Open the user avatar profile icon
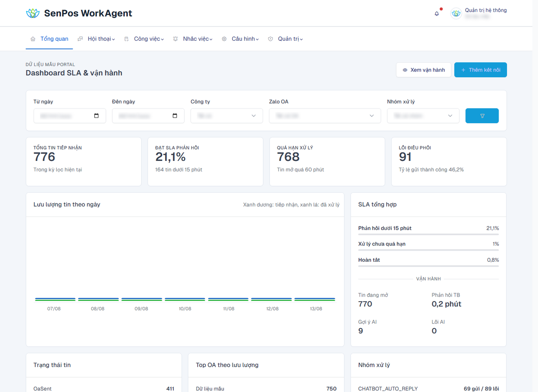Image resolution: width=538 pixels, height=392 pixels. tap(456, 13)
